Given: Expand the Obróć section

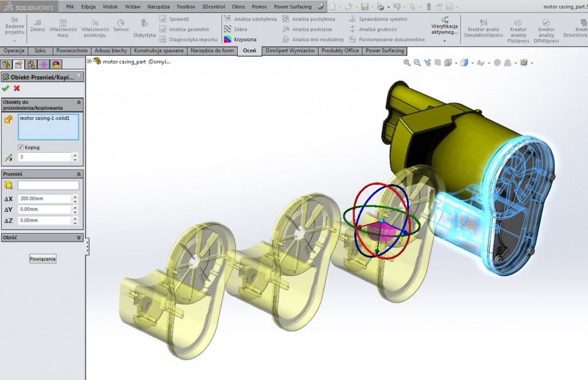Looking at the screenshot, I should pos(79,237).
